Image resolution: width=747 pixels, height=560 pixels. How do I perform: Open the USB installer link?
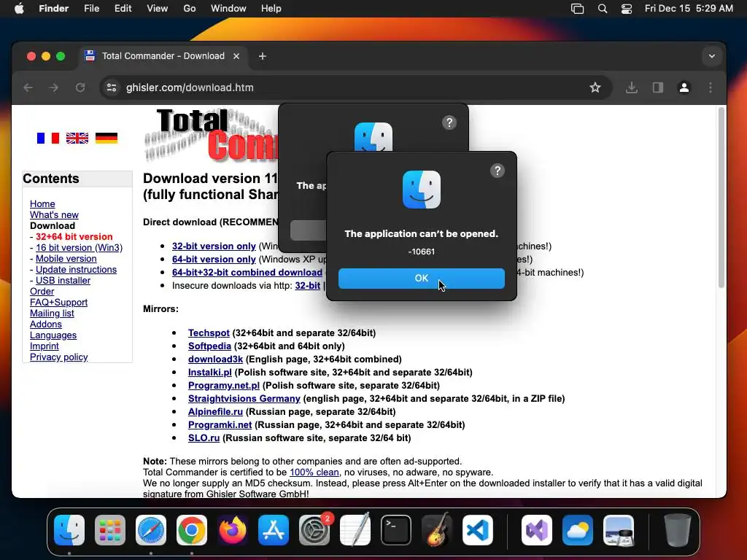tap(63, 281)
